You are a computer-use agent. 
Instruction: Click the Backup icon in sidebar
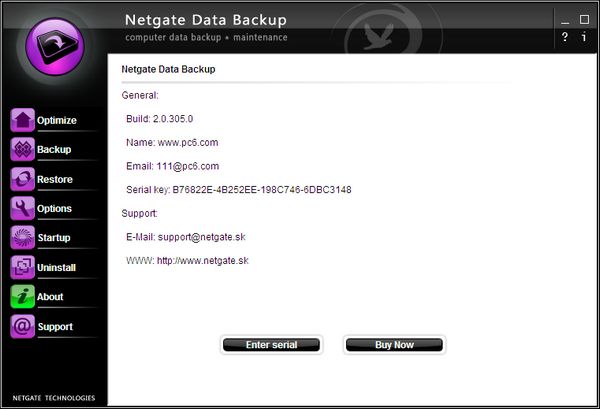22,150
